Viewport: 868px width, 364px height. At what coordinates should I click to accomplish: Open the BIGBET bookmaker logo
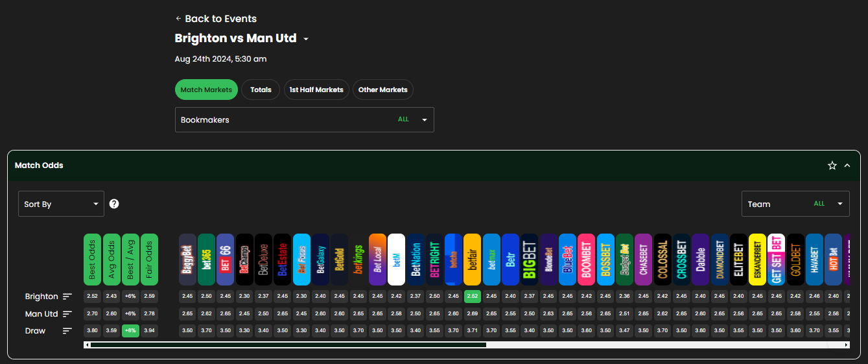530,260
